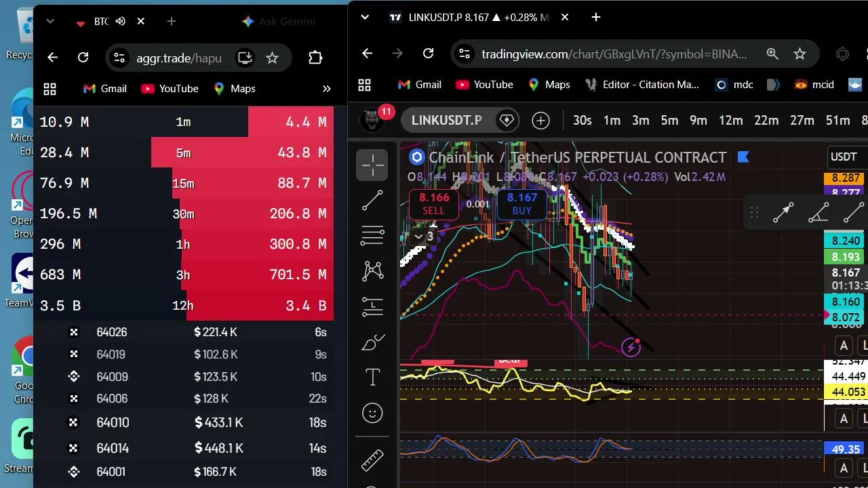The image size is (868, 488).
Task: Click the blue flag next to chart title
Action: point(743,157)
